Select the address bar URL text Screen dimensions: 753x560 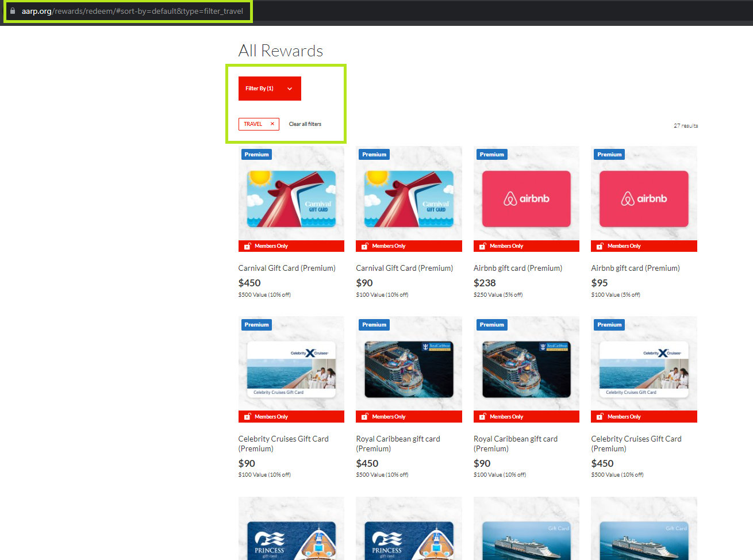click(132, 11)
